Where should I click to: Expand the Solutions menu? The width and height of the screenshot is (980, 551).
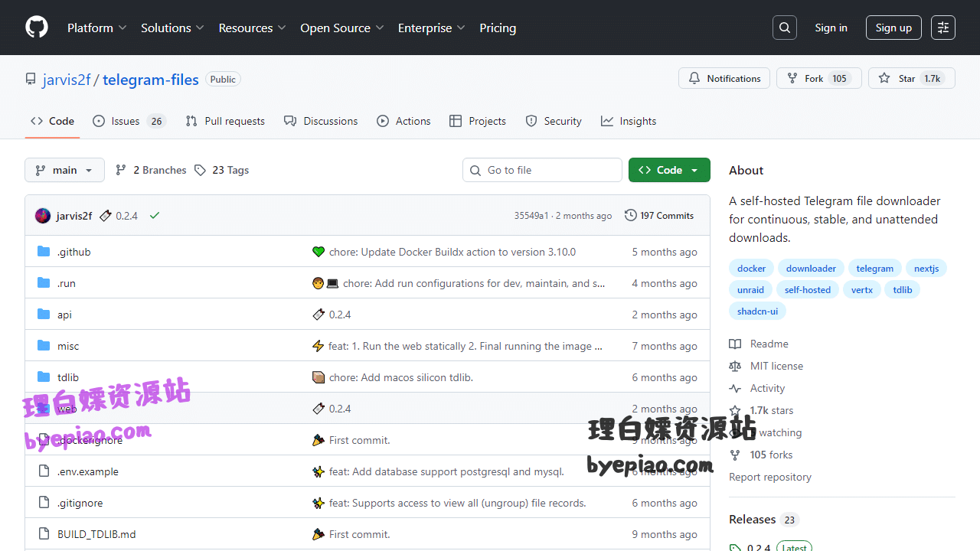click(172, 28)
